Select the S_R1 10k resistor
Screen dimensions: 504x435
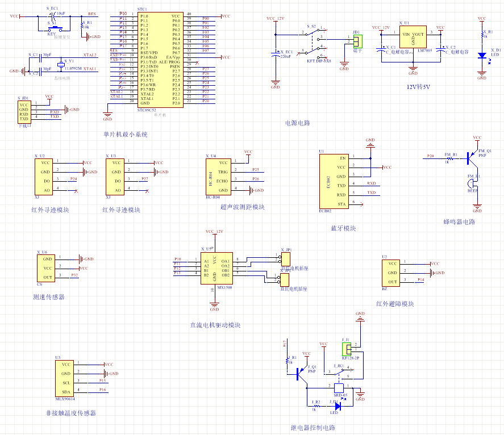tap(82, 26)
